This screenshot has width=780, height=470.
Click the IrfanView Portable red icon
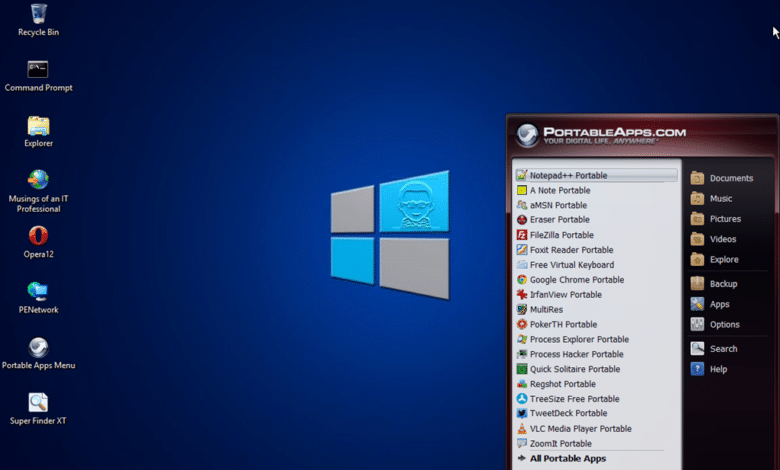[x=522, y=294]
